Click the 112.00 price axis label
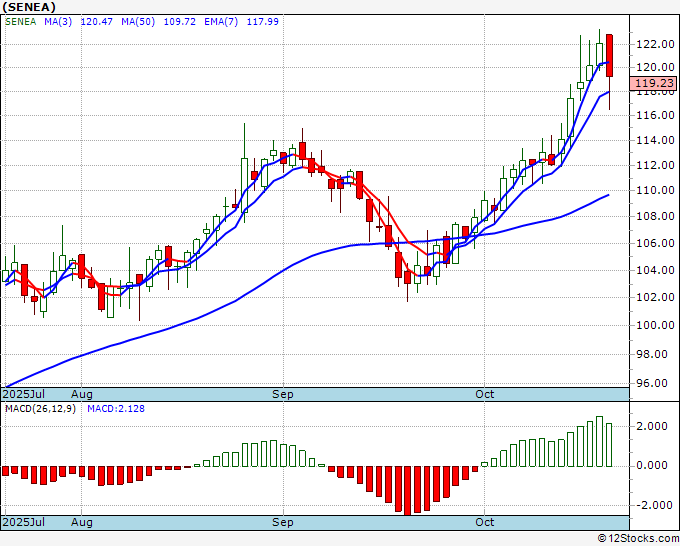The width and height of the screenshot is (680, 546). pyautogui.click(x=655, y=165)
